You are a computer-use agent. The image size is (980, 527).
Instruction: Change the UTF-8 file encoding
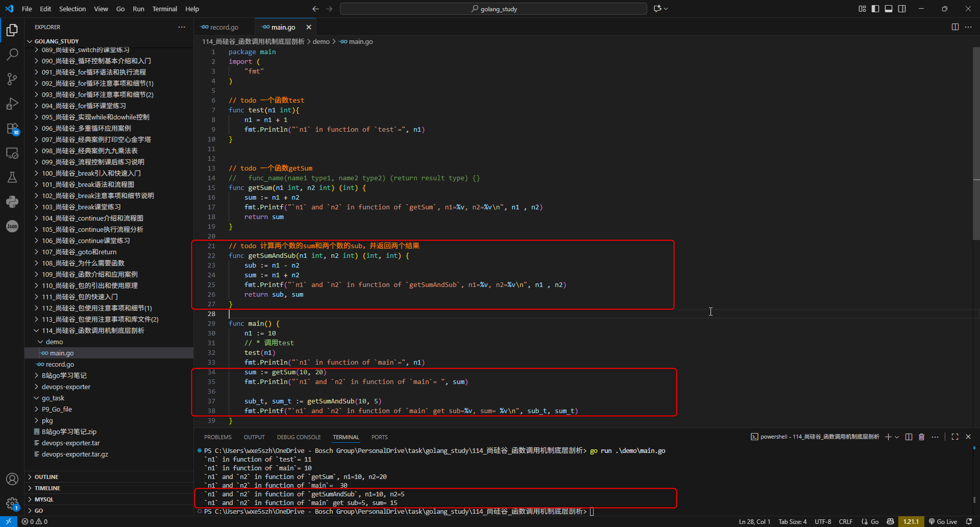pyautogui.click(x=823, y=521)
